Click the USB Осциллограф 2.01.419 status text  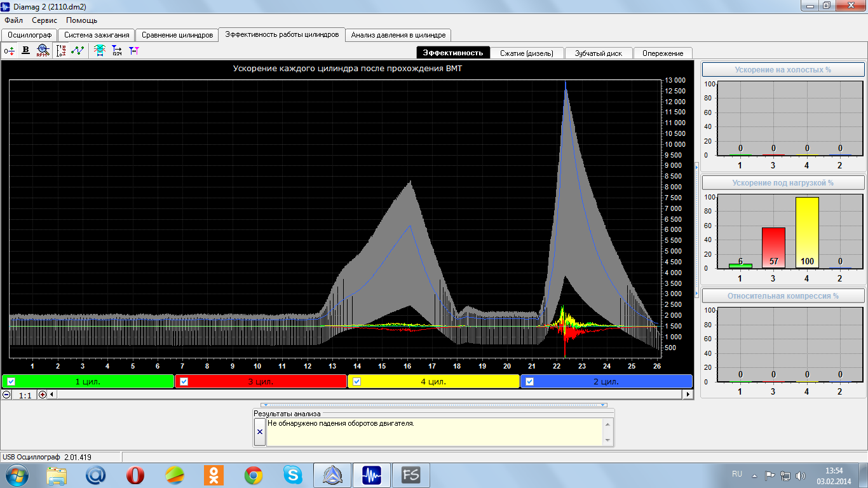[x=47, y=457]
